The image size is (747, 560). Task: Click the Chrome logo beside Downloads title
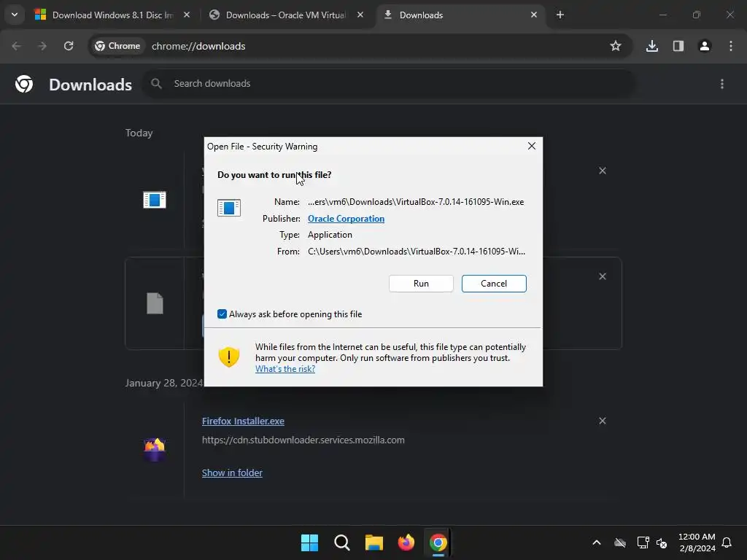pyautogui.click(x=24, y=84)
